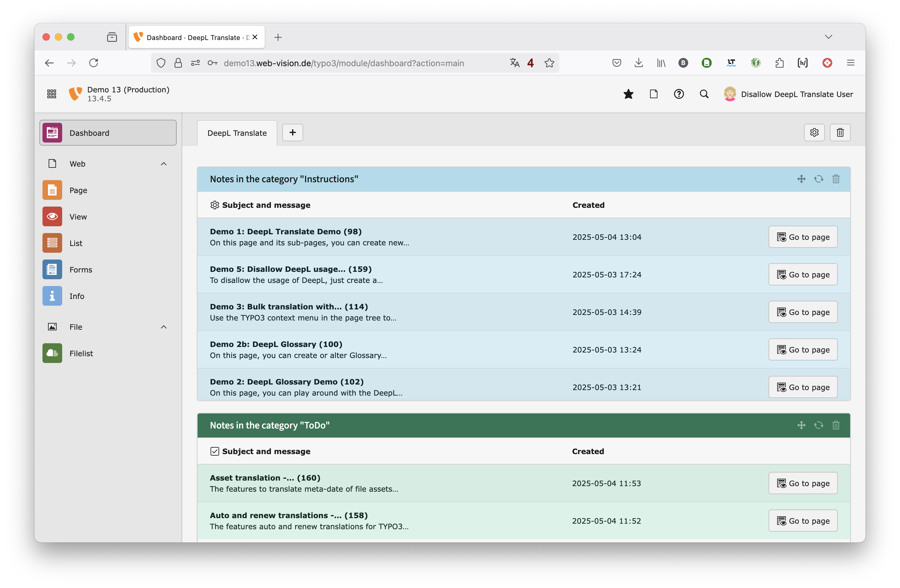The image size is (900, 588).
Task: Click the Asset translation note title
Action: click(265, 477)
